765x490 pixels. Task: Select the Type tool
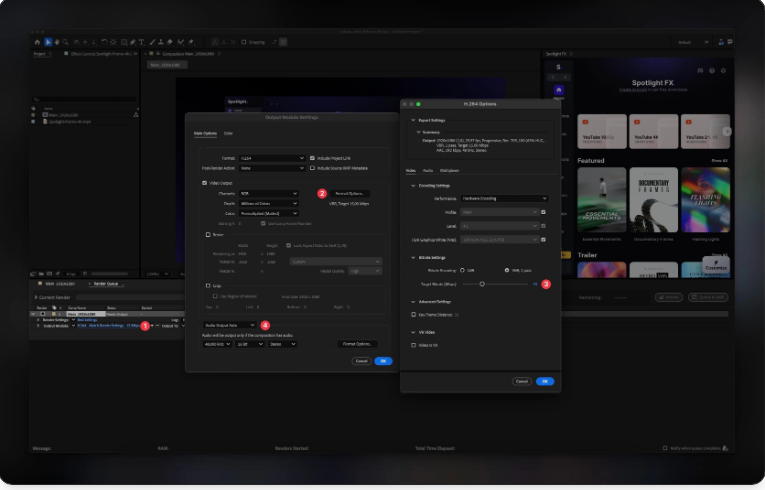point(141,42)
